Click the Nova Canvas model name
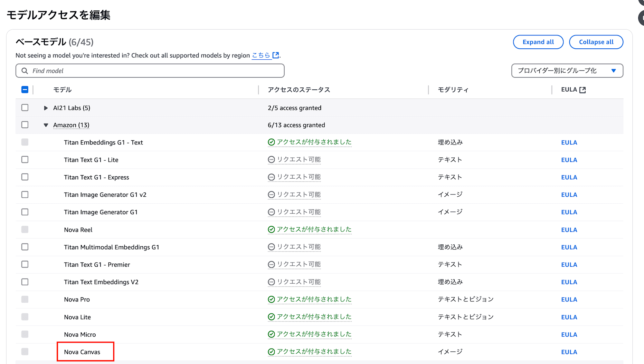Viewport: 644px width, 364px height. 82,352
